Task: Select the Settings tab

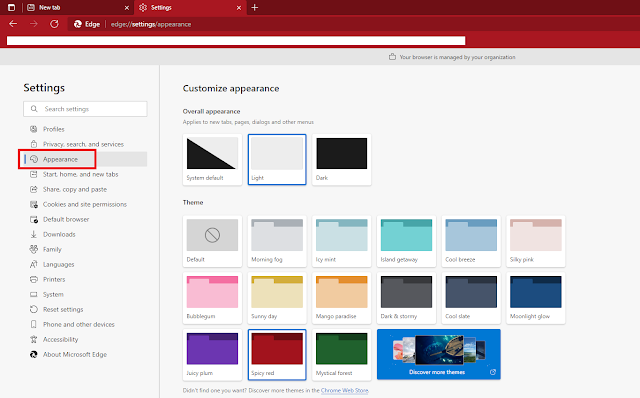Action: pyautogui.click(x=190, y=7)
